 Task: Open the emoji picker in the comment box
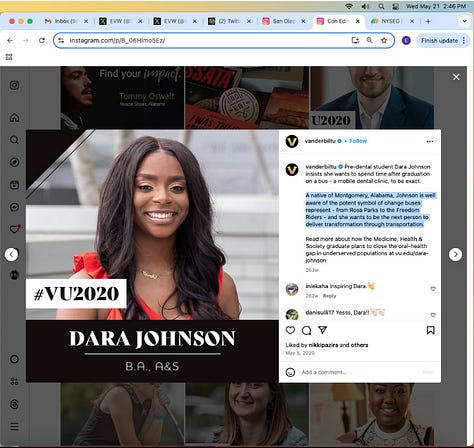tap(290, 372)
